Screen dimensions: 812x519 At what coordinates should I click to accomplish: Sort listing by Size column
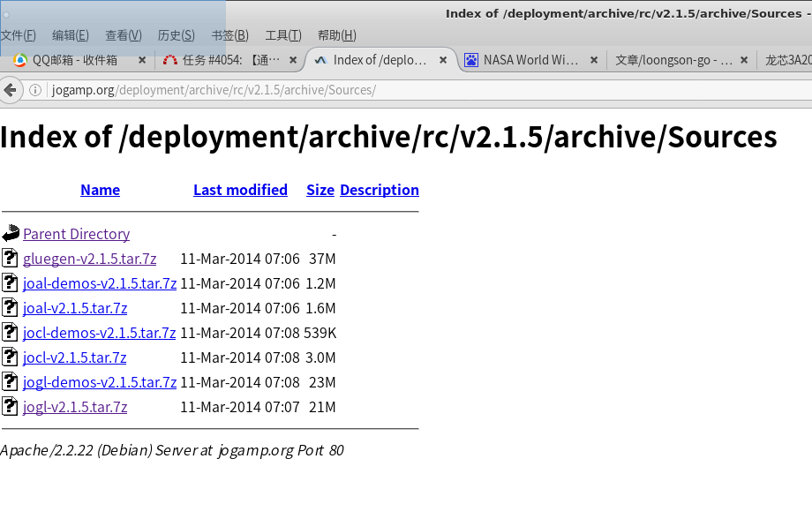[320, 190]
